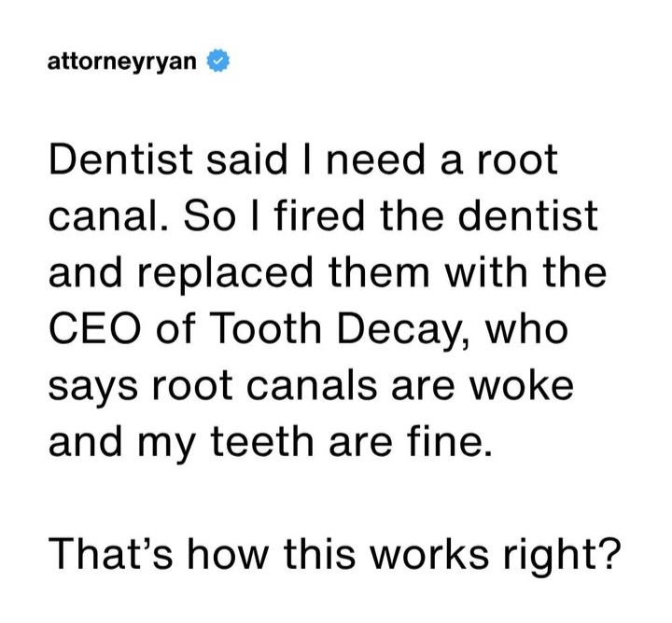This screenshot has height=623, width=672.
Task: Open the attorneyryan profile username
Action: point(122,62)
